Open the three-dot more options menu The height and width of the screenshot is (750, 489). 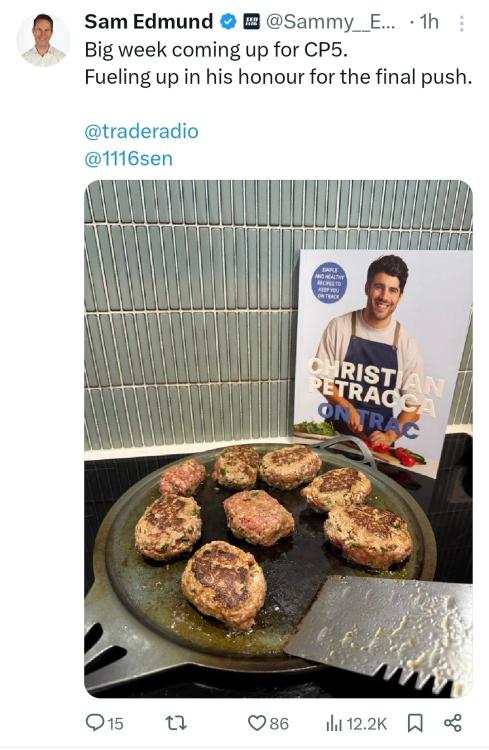pos(461,23)
